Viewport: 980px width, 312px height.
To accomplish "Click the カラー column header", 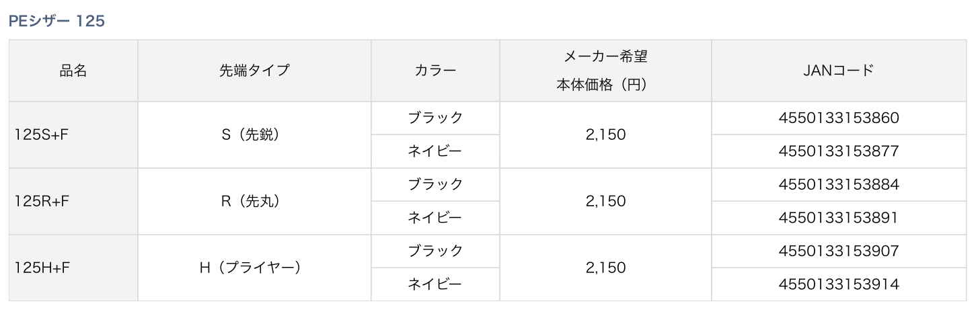I will coord(435,71).
